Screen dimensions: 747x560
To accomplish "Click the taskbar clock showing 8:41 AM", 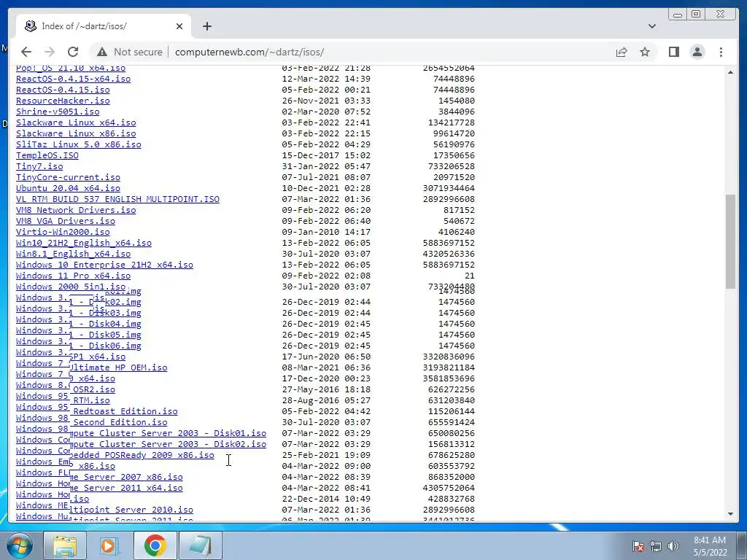I will 710,546.
